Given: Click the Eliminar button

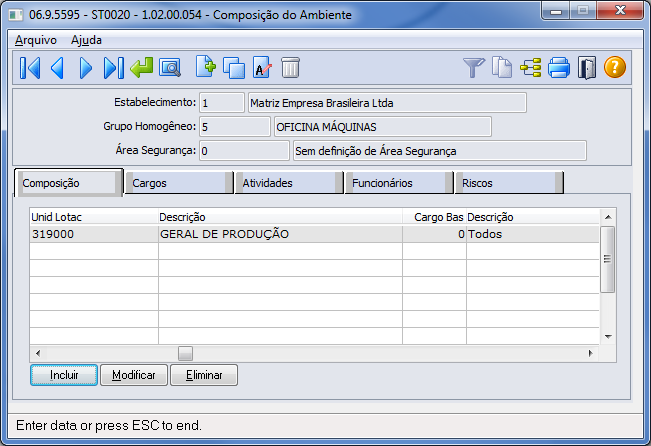Looking at the screenshot, I should 204,375.
